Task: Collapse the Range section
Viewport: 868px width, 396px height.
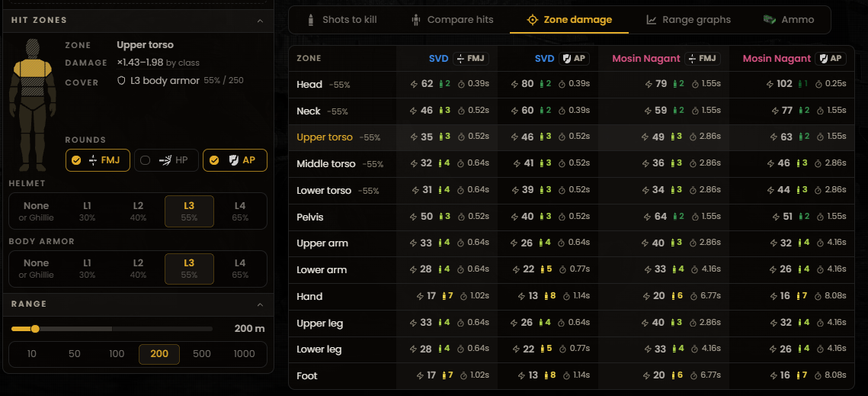Action: [260, 304]
